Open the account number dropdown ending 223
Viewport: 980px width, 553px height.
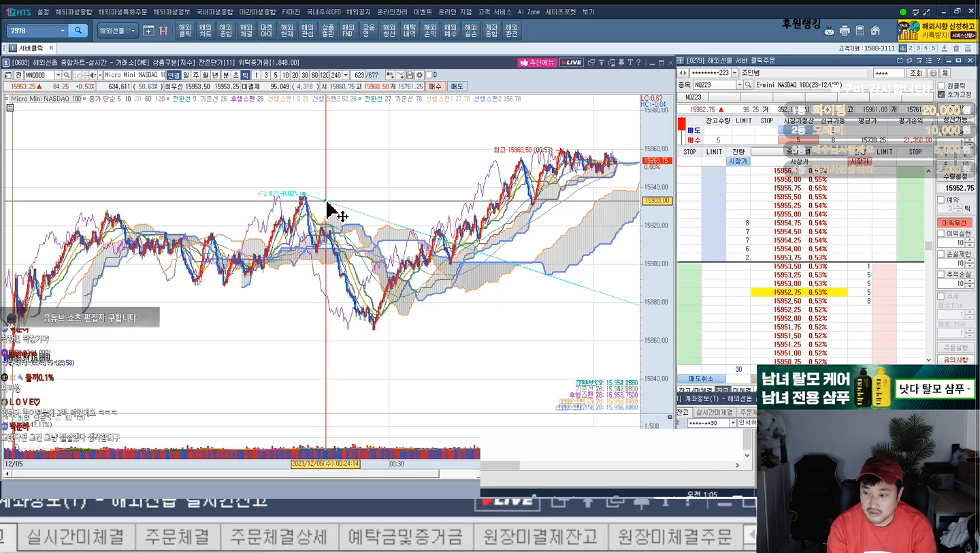click(x=734, y=73)
